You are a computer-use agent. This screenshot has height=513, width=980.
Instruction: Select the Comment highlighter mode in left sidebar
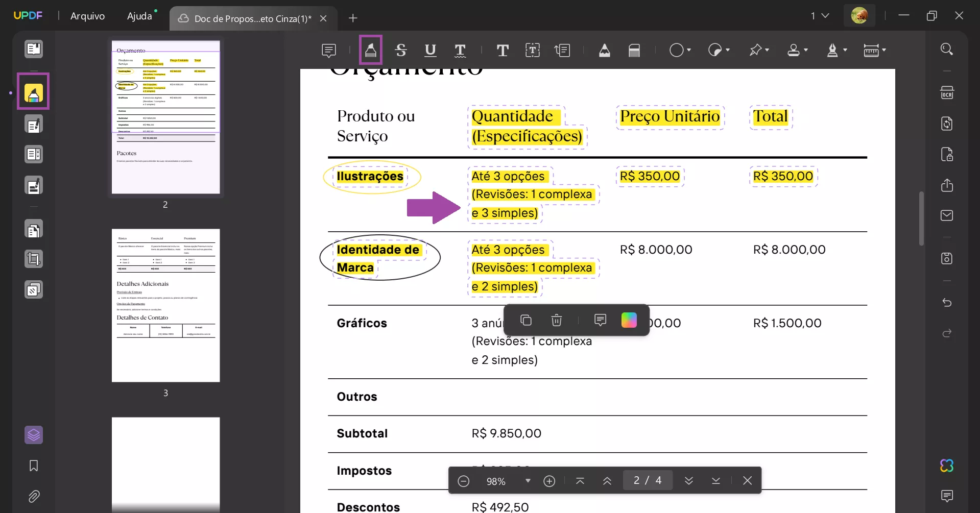34,93
